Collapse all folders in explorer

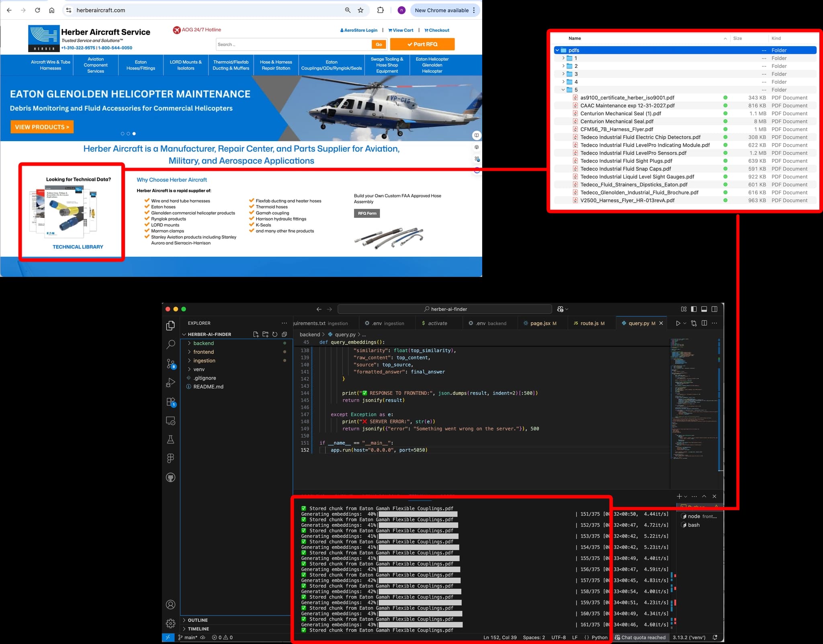[x=284, y=334]
